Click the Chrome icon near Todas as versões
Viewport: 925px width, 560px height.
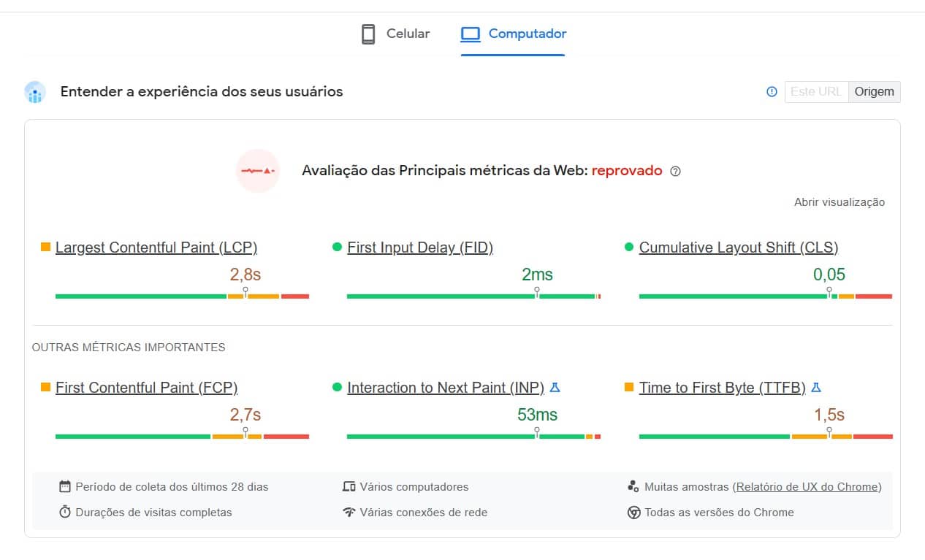point(633,512)
